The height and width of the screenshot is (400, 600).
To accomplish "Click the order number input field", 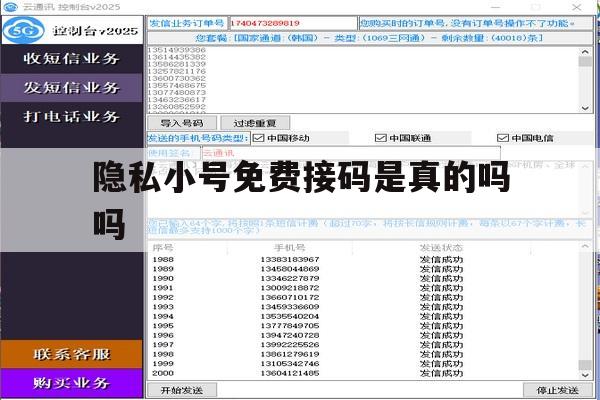I will 293,23.
